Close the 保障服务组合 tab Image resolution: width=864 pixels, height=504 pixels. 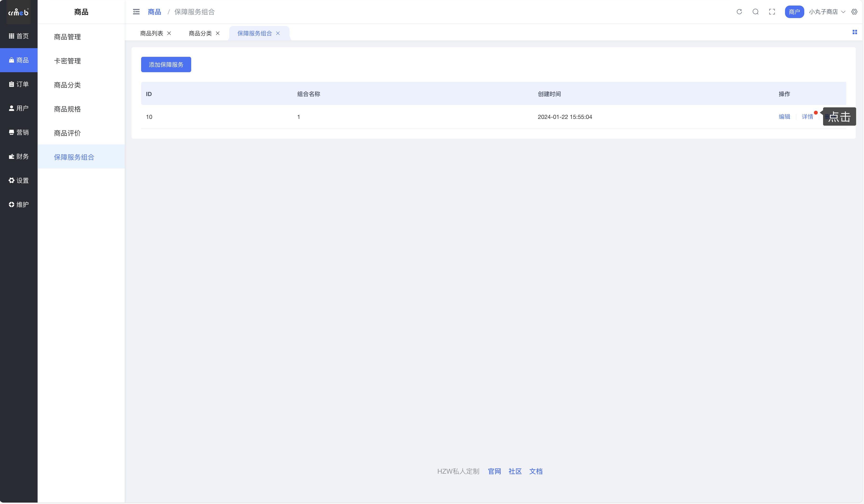tap(278, 33)
